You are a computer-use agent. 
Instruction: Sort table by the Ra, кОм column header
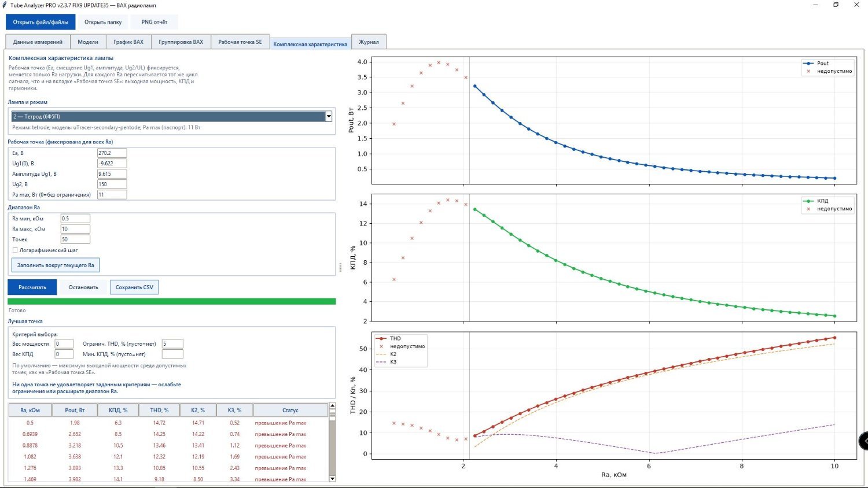[30, 410]
